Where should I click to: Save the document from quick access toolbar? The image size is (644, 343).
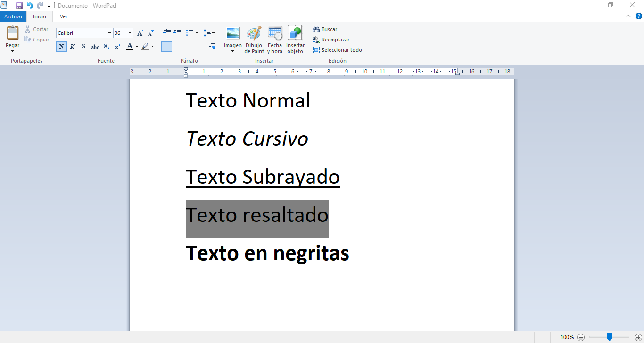19,6
